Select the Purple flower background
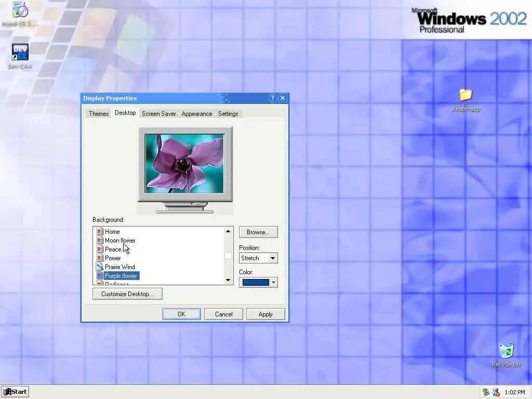The height and width of the screenshot is (399, 532). (121, 275)
